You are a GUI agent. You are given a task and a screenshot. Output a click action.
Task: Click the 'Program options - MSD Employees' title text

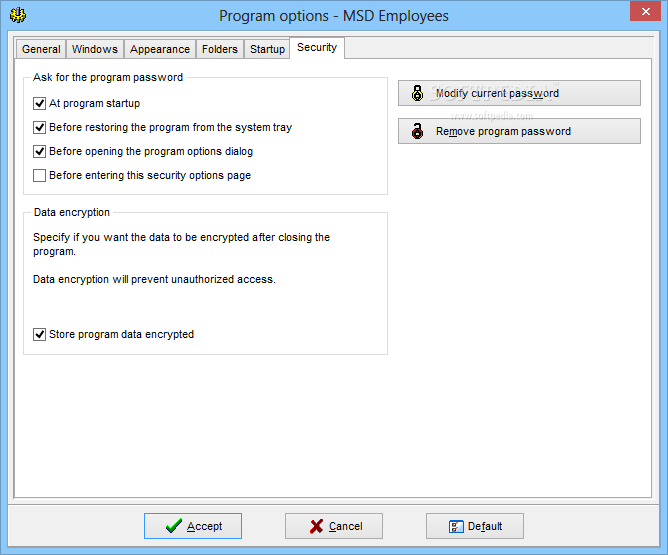pos(334,16)
